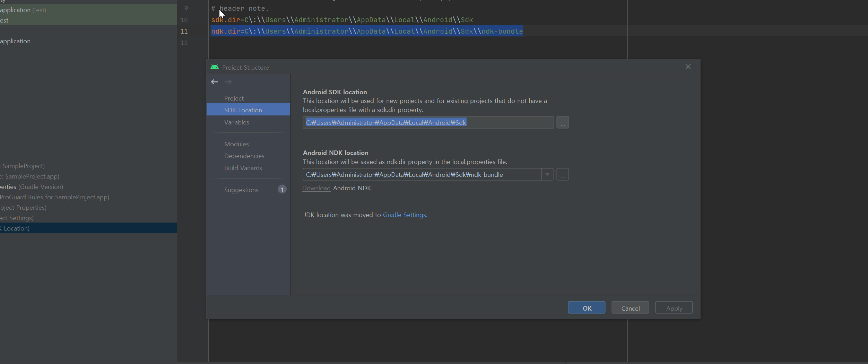
Task: Click the Apply button
Action: click(674, 308)
